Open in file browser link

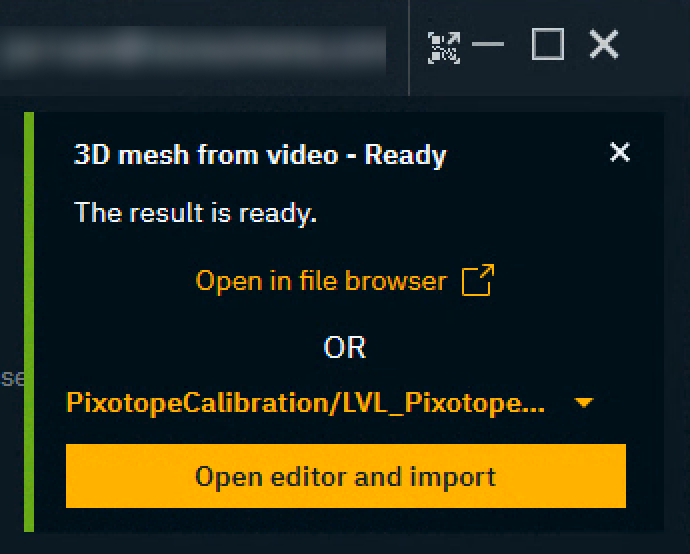[x=321, y=281]
